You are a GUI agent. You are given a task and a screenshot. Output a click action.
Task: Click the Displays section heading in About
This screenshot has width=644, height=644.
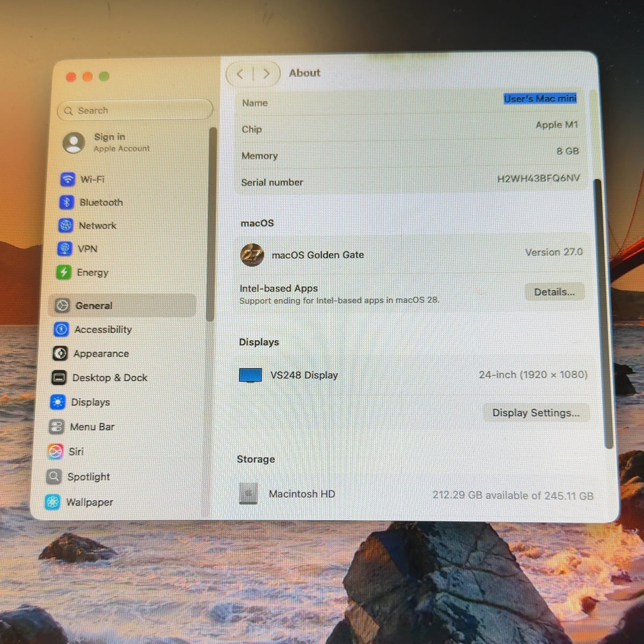(x=259, y=342)
